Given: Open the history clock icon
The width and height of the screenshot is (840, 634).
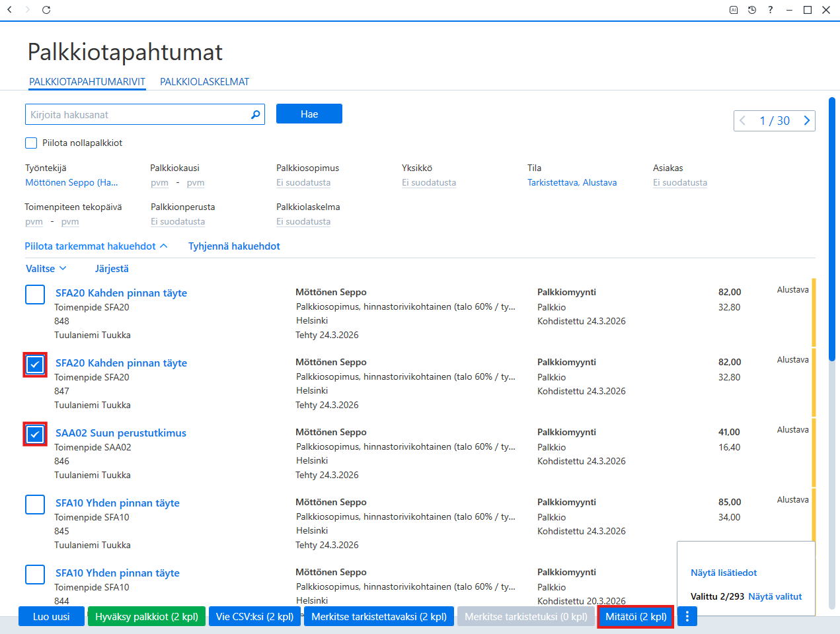Looking at the screenshot, I should pos(752,10).
